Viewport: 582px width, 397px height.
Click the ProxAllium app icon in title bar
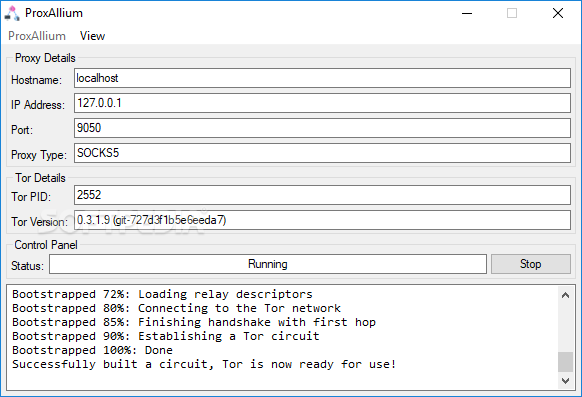pos(12,13)
